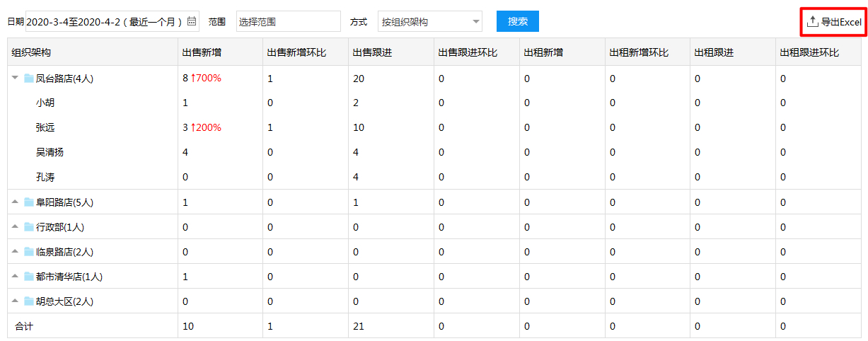The width and height of the screenshot is (868, 341).
Task: Click the folder icon for 都市清华店
Action: pyautogui.click(x=29, y=277)
